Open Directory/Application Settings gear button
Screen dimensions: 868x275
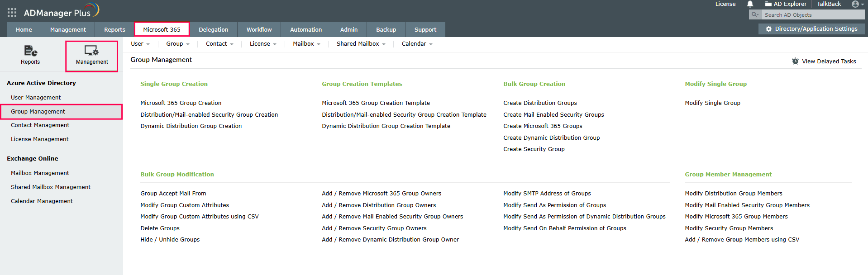[x=811, y=29]
